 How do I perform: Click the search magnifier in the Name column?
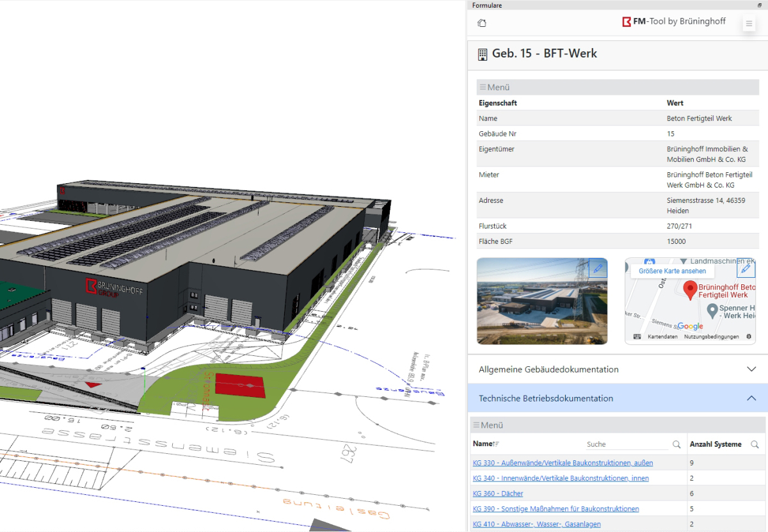pos(676,444)
